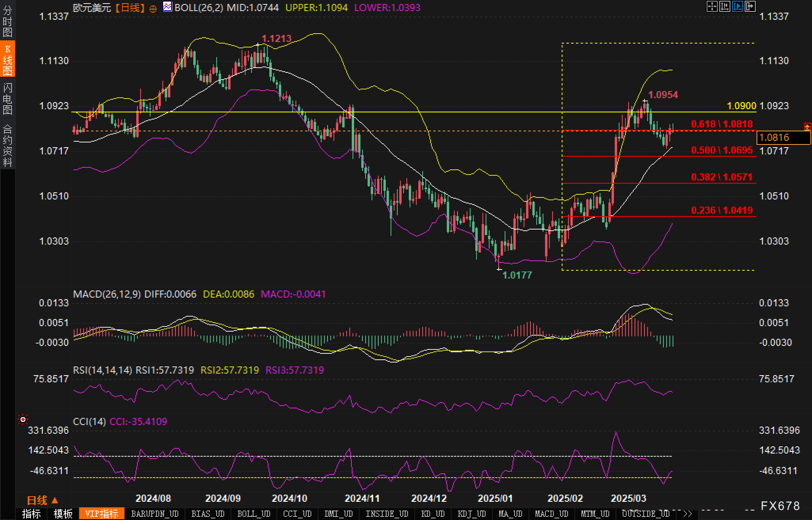Expand more indicators with >> arrow
This screenshot has width=812, height=520.
pyautogui.click(x=688, y=514)
